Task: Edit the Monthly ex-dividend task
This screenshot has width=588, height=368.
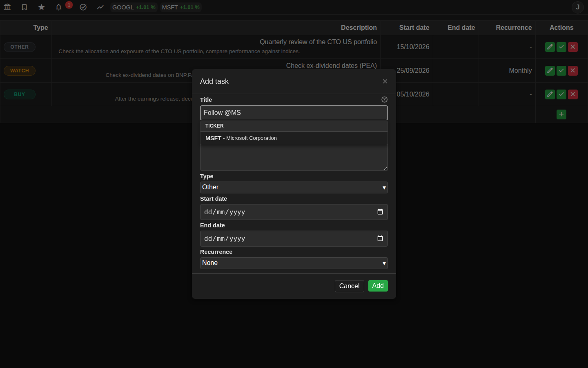Action: [x=550, y=71]
